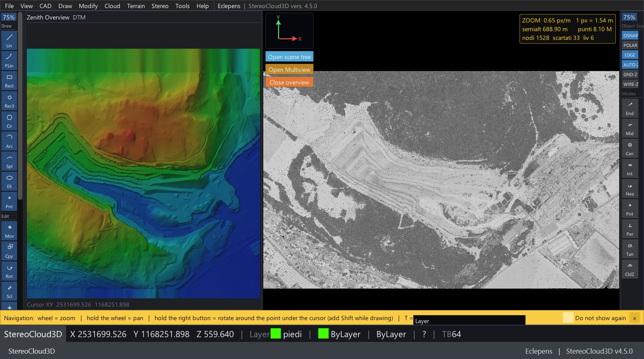Toggle the AUTO-Z button
Image resolution: width=644 pixels, height=359 pixels.
tap(630, 65)
